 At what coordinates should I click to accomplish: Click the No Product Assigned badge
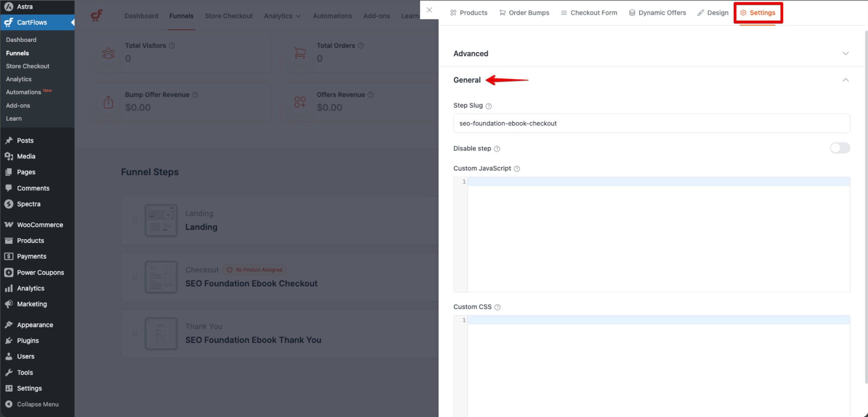point(254,270)
